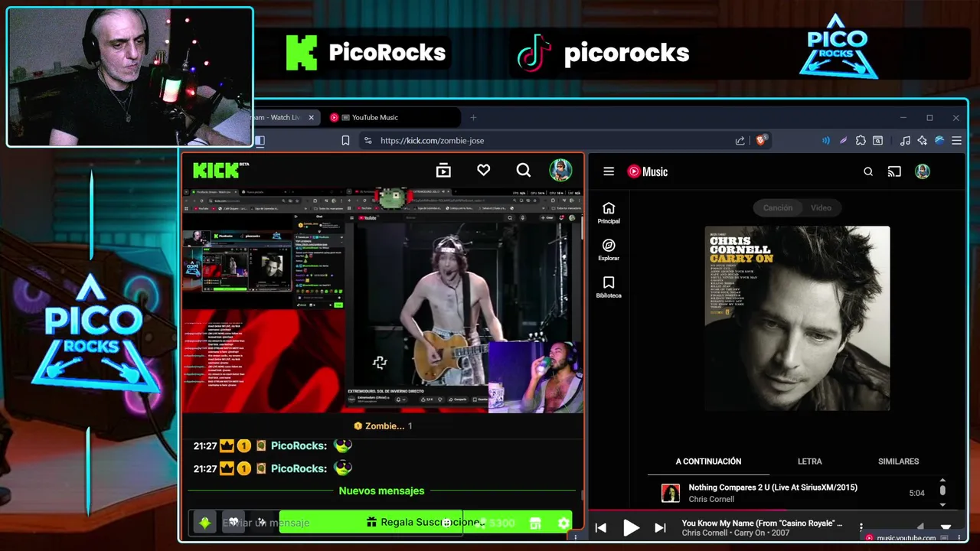Image resolution: width=980 pixels, height=551 pixels.
Task: Open Brave Leo AI sparkle icon
Action: (922, 140)
